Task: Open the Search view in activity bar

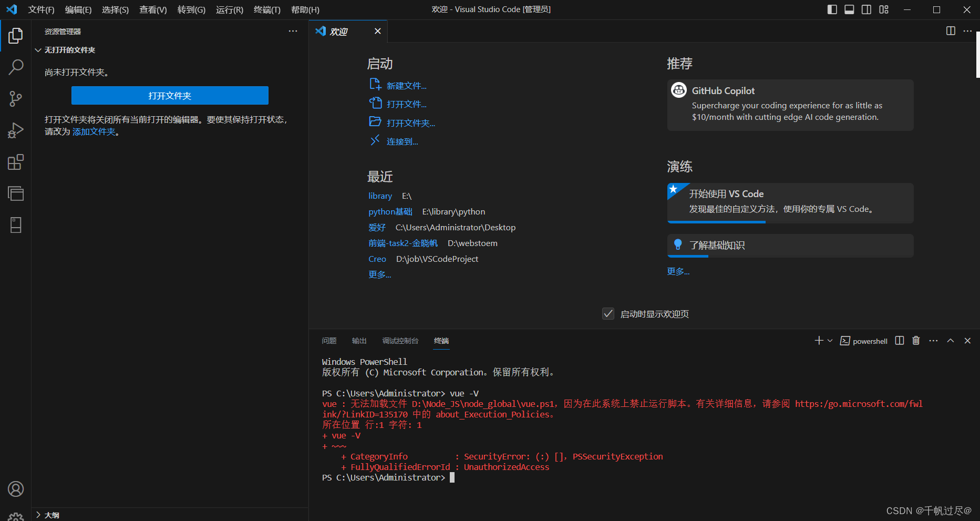Action: 16,67
